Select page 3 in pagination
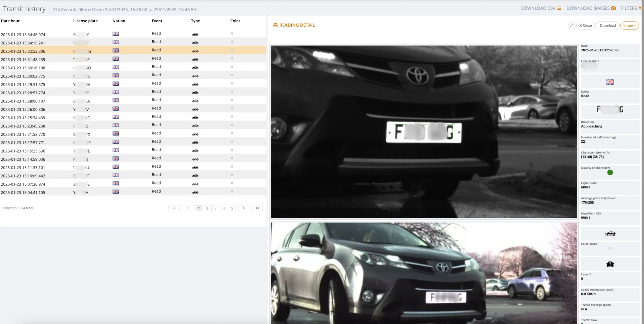The height and width of the screenshot is (324, 644). (x=216, y=208)
